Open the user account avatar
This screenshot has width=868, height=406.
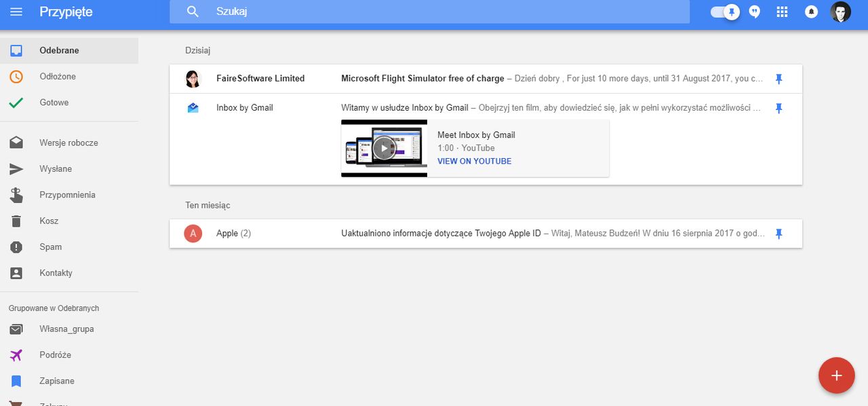coord(841,12)
